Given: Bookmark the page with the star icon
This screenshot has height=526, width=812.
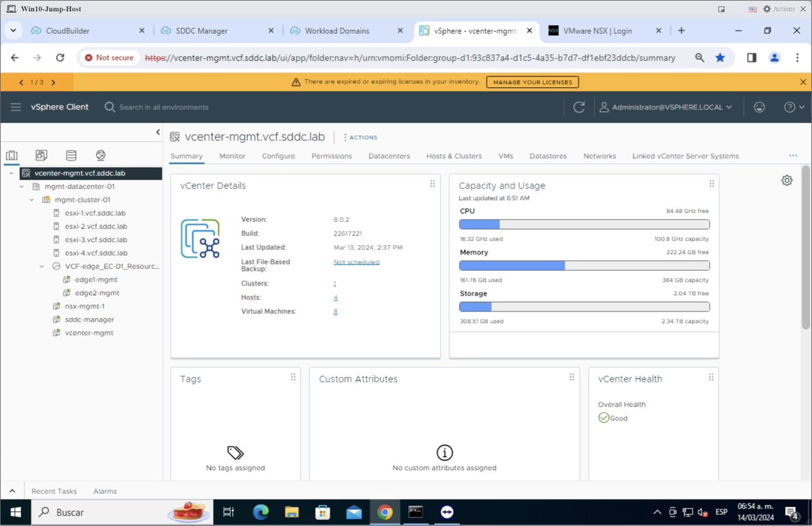Looking at the screenshot, I should tap(720, 58).
